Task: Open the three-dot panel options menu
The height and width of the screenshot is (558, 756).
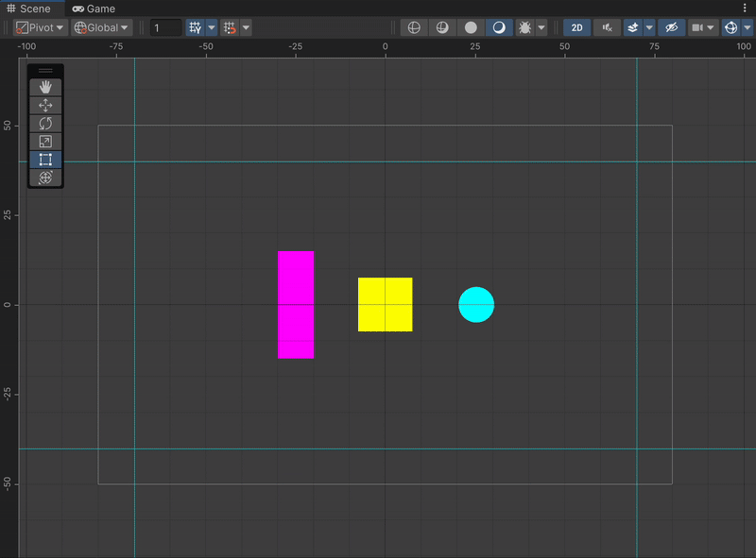Action: coord(745,8)
